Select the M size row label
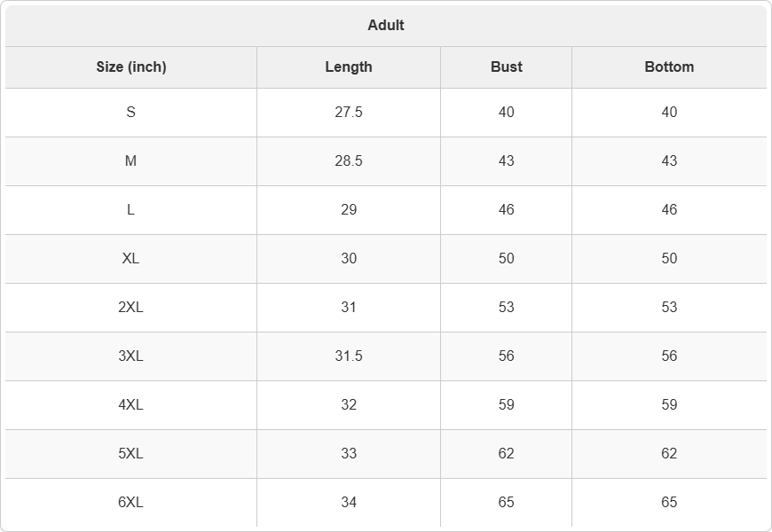 [131, 160]
